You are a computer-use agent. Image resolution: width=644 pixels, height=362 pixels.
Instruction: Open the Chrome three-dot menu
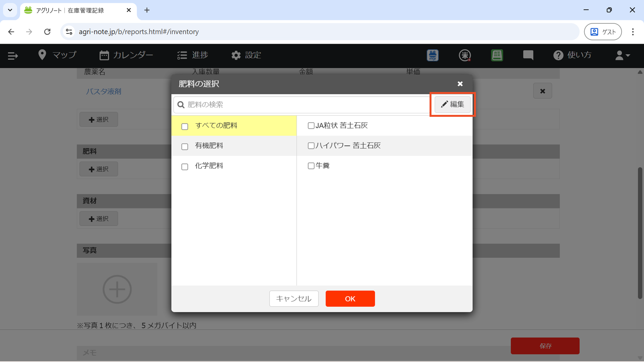(x=633, y=32)
